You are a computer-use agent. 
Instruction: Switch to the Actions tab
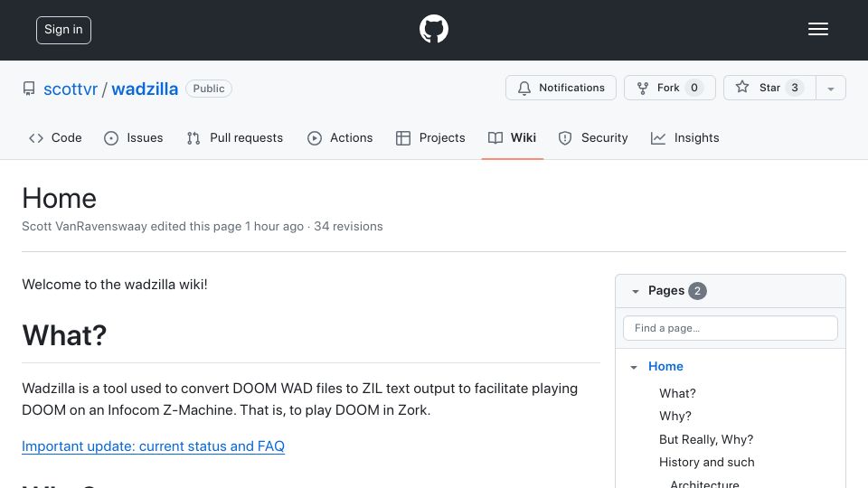[x=340, y=137]
